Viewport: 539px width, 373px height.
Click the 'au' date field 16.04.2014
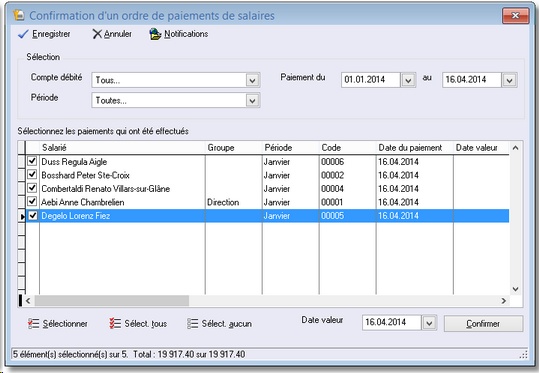pyautogui.click(x=472, y=80)
